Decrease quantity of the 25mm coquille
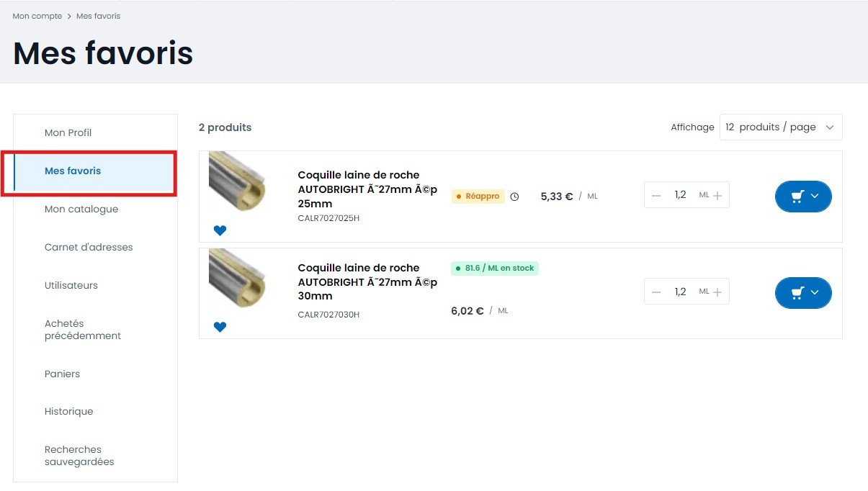The image size is (868, 491). pyautogui.click(x=656, y=196)
